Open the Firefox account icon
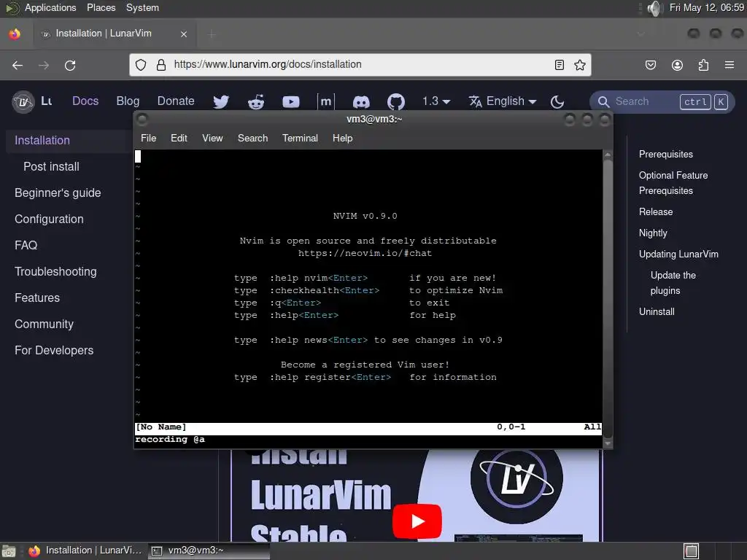 677,65
